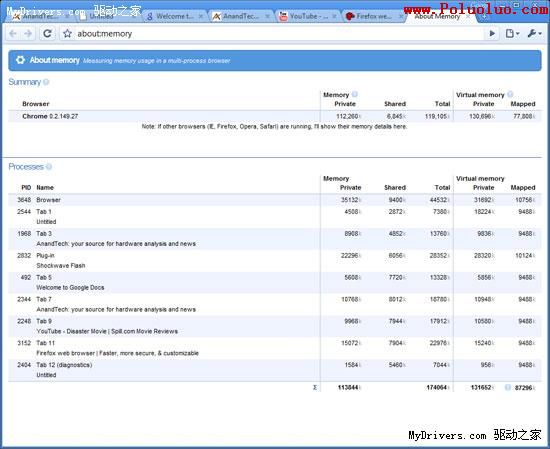
Task: Click the note about other browsers running
Action: click(274, 127)
